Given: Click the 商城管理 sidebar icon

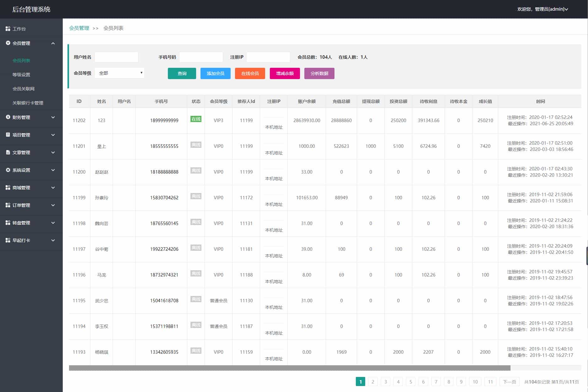Looking at the screenshot, I should tap(8, 187).
